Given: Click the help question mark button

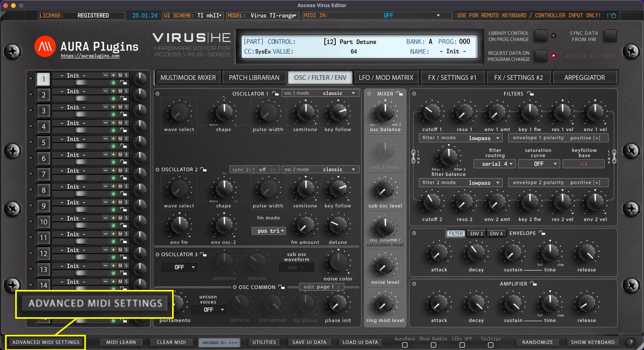Looking at the screenshot, I should 631,342.
